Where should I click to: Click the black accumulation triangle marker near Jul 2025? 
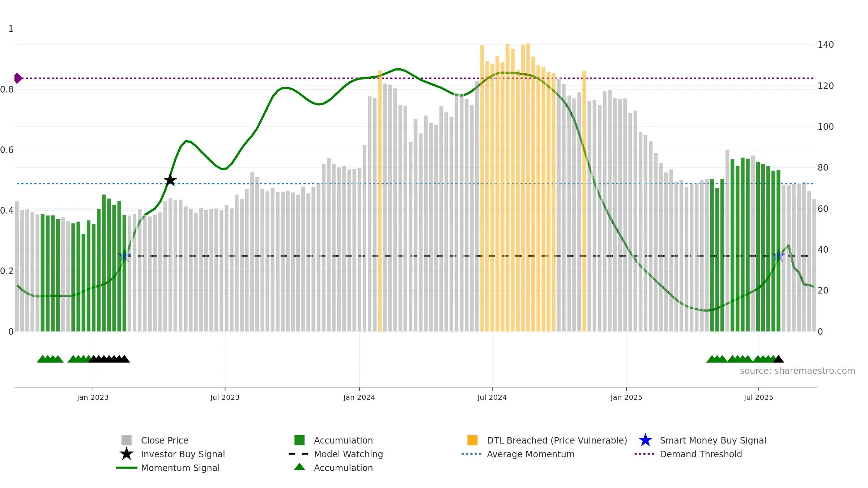(778, 359)
